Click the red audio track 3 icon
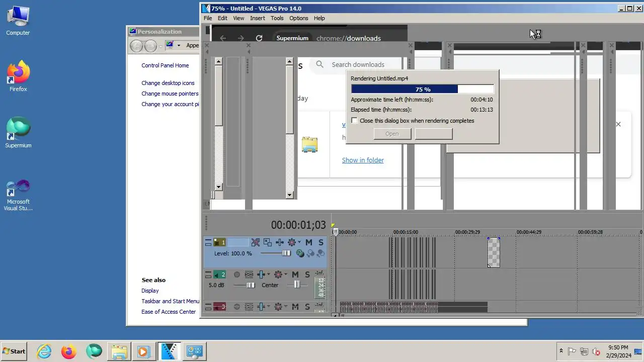This screenshot has width=644, height=362. pos(220,307)
